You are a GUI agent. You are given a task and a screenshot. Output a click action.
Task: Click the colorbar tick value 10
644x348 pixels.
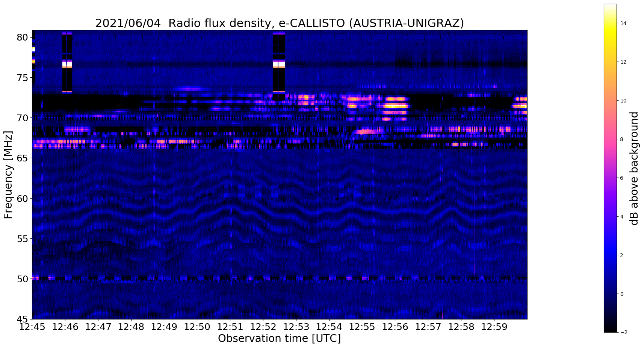[623, 101]
